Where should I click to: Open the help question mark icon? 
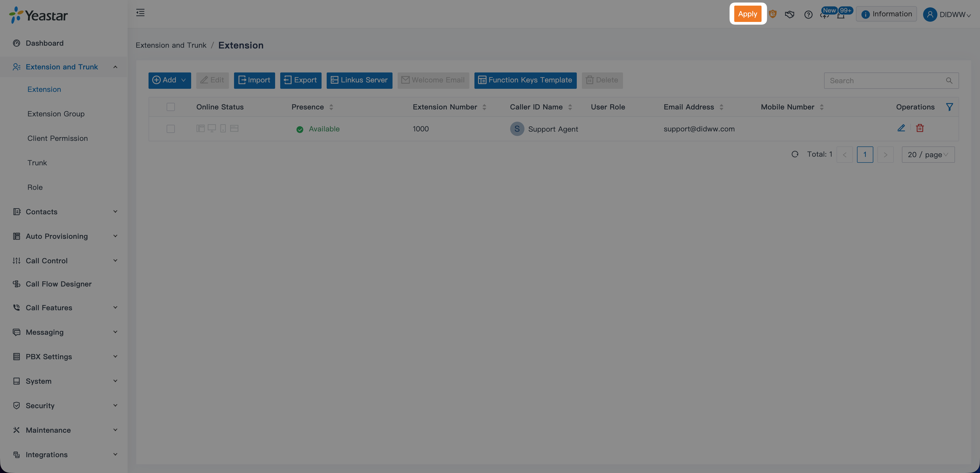pos(808,15)
